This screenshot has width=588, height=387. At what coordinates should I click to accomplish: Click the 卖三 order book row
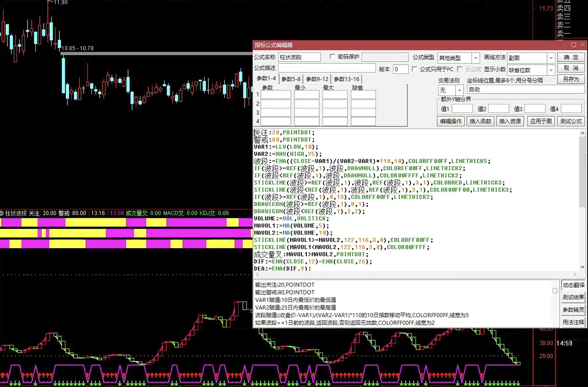coord(564,17)
